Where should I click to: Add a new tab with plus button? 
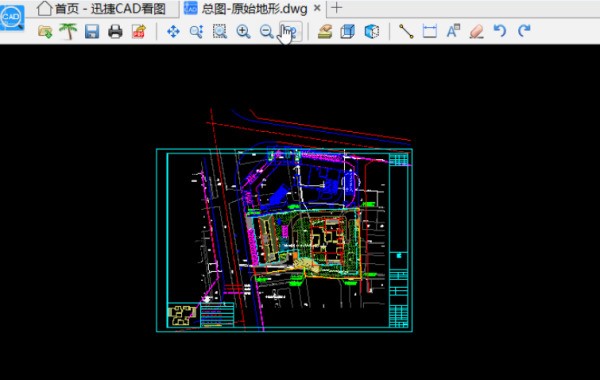pos(336,8)
